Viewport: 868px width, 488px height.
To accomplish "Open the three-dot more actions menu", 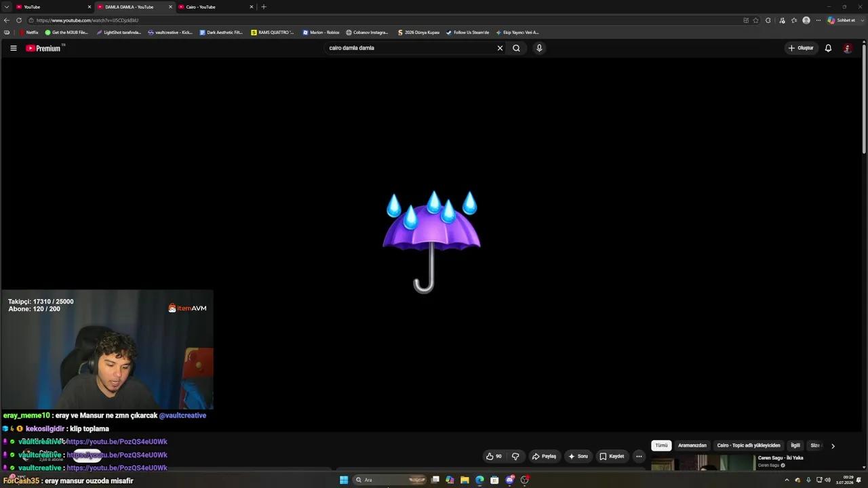I will [x=639, y=456].
